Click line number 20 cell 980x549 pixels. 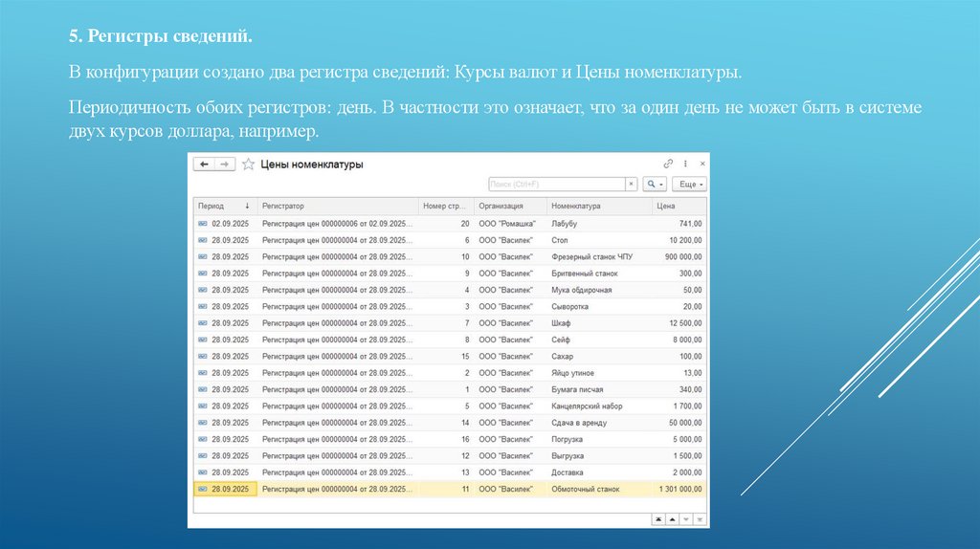(446, 224)
